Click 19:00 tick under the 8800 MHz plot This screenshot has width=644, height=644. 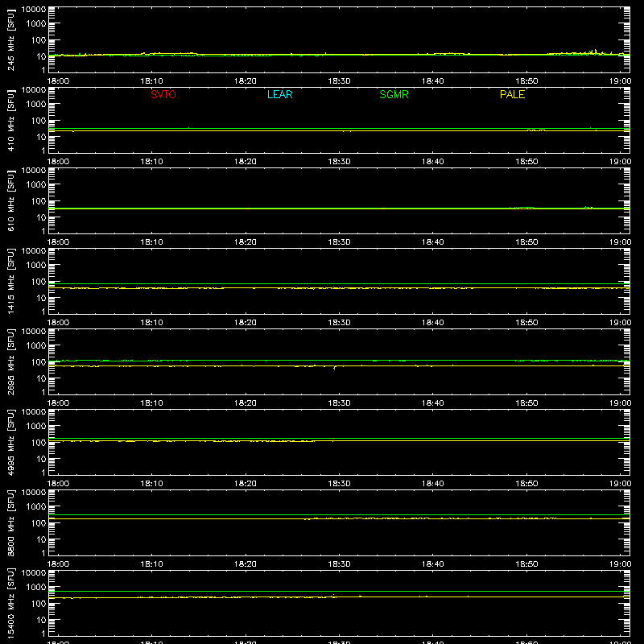click(x=620, y=564)
